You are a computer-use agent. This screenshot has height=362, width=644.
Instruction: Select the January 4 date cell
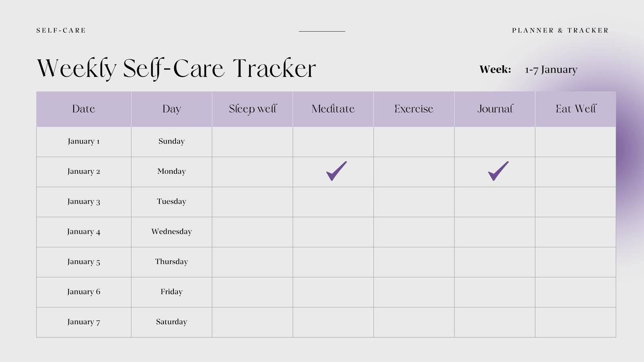click(84, 232)
